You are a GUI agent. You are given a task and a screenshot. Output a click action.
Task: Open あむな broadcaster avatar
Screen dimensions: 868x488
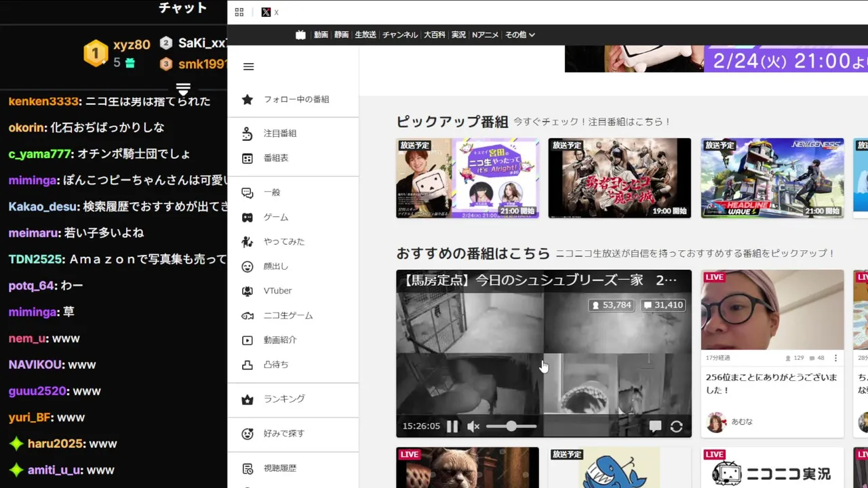point(716,422)
